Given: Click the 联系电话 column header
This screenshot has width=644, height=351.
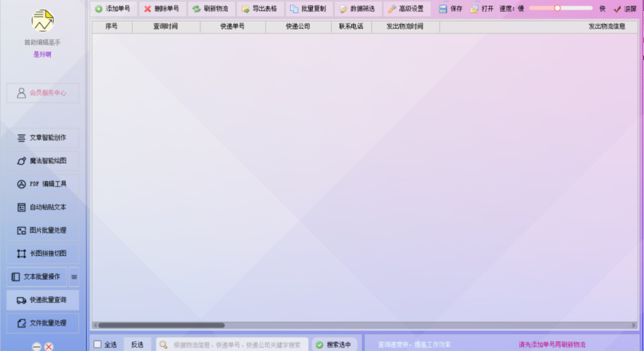Looking at the screenshot, I should 351,26.
